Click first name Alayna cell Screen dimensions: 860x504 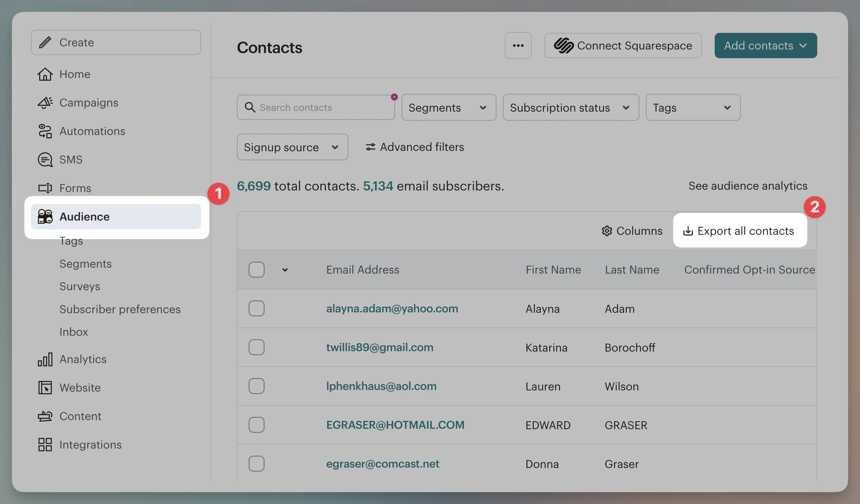click(542, 308)
